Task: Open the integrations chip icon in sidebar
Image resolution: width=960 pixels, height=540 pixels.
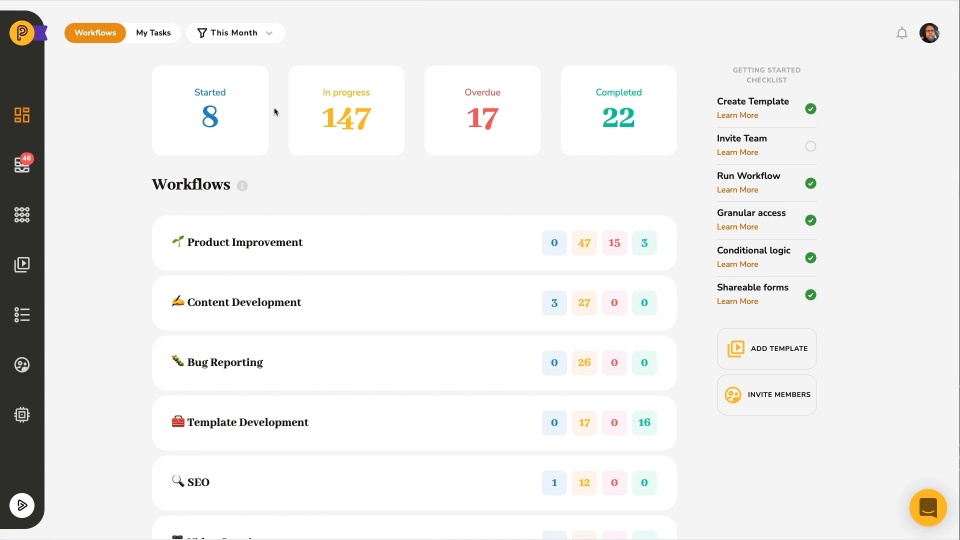Action: coord(22,414)
